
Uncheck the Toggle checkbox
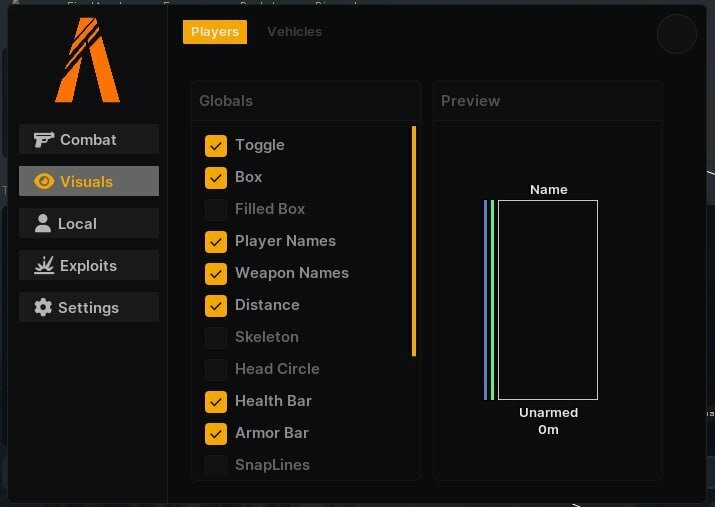[216, 145]
